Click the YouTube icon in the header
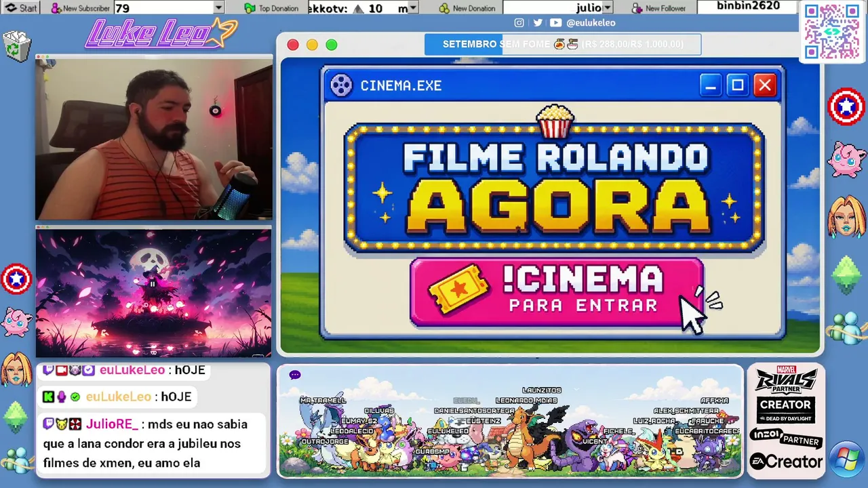Screen dimensions: 868x488 (x=555, y=22)
